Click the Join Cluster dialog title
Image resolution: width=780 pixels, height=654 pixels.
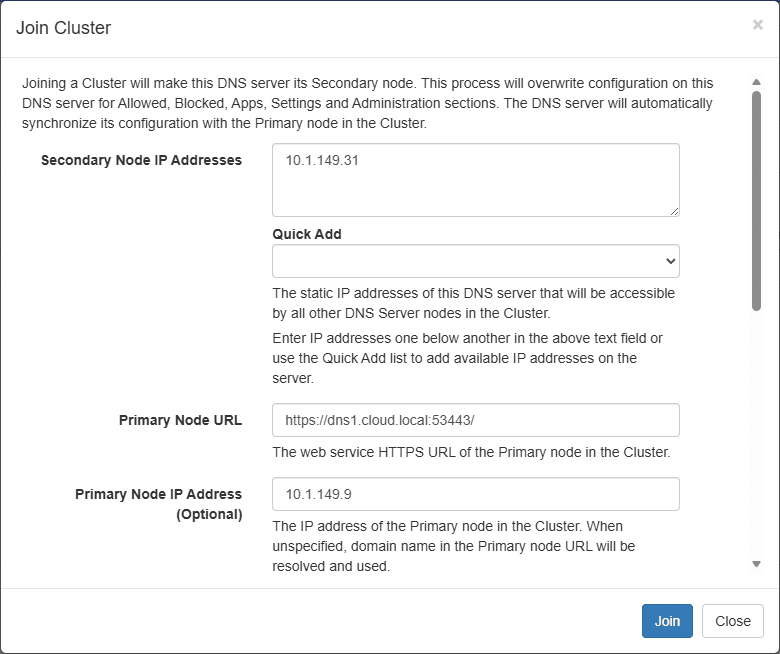click(x=64, y=28)
